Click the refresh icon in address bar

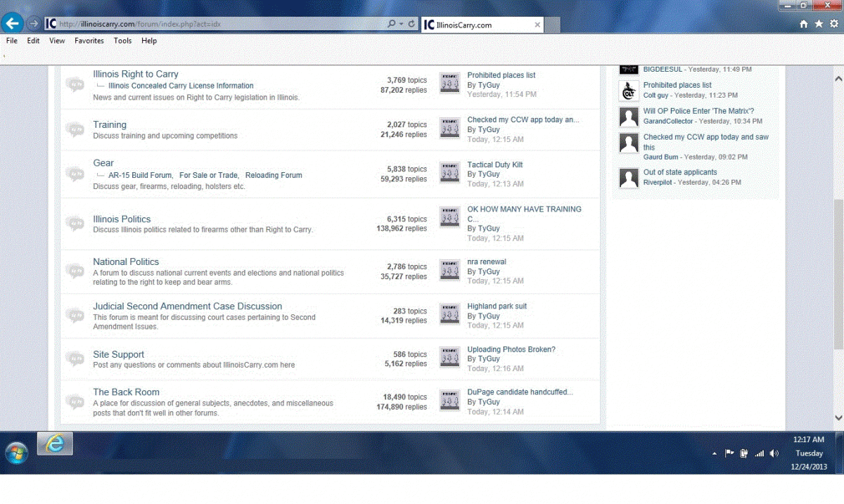(412, 24)
